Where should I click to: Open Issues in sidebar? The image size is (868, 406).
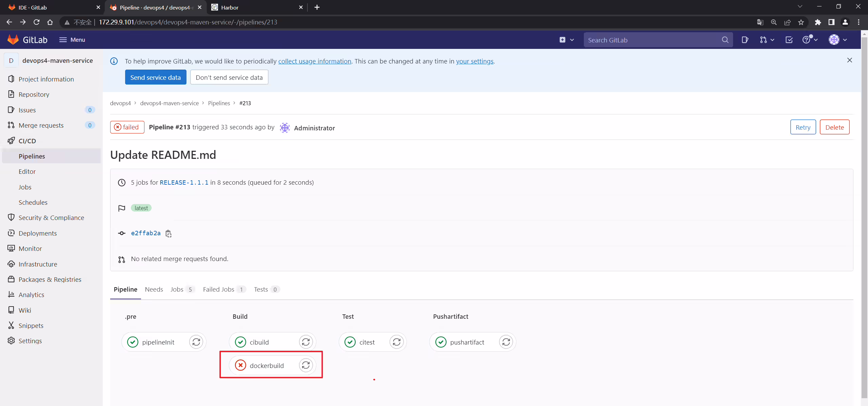coord(51,110)
